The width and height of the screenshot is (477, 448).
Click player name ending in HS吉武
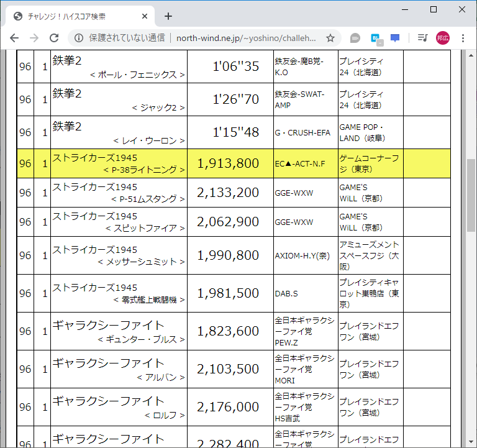click(x=304, y=407)
